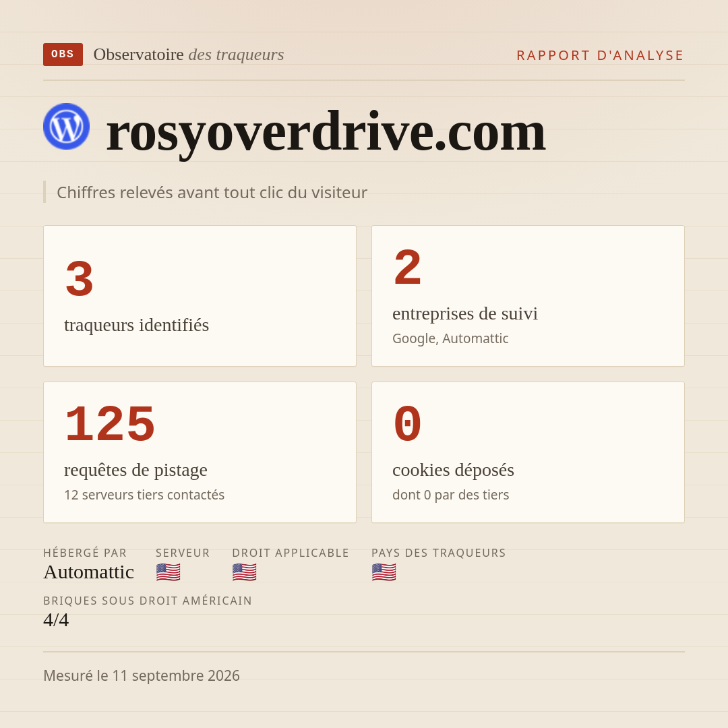Click the number 2 entreprises value
This screenshot has width=728, height=728.
pos(407,268)
